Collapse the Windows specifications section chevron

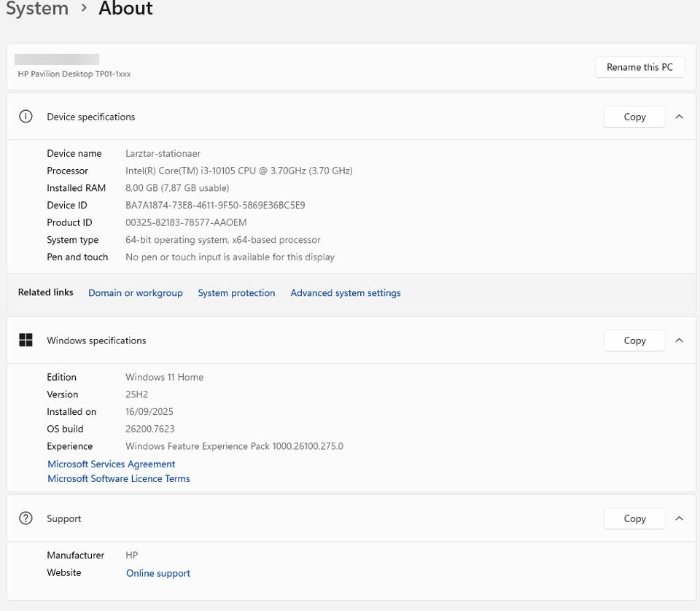[679, 340]
